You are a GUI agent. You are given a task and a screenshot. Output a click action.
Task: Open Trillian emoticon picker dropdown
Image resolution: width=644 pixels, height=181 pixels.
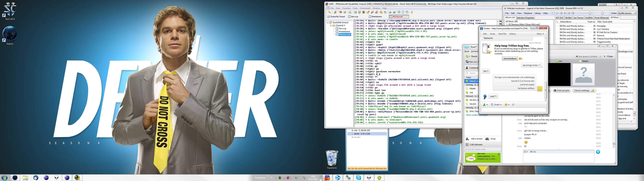click(x=507, y=105)
